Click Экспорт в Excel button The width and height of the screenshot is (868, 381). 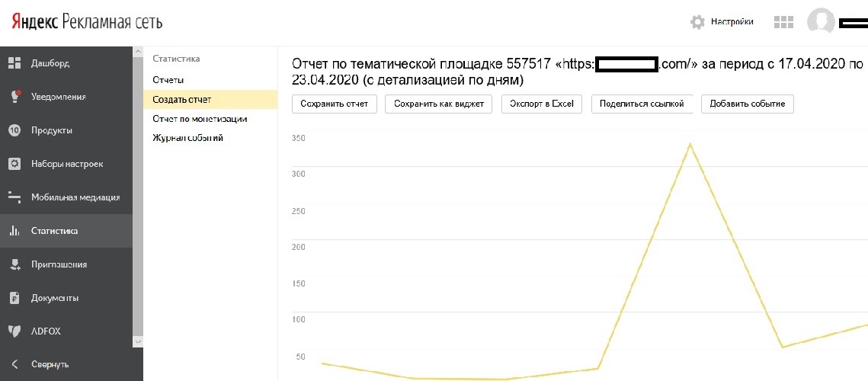coord(541,104)
